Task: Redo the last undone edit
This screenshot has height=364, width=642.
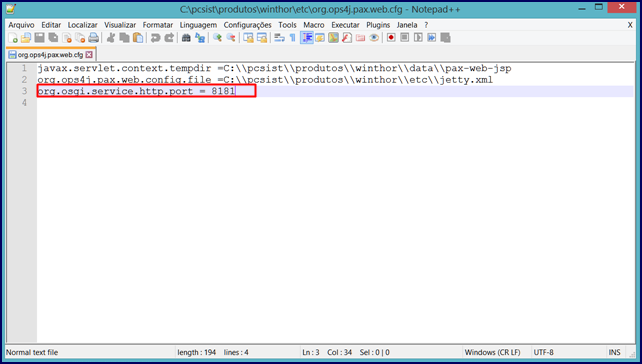Action: [x=169, y=38]
